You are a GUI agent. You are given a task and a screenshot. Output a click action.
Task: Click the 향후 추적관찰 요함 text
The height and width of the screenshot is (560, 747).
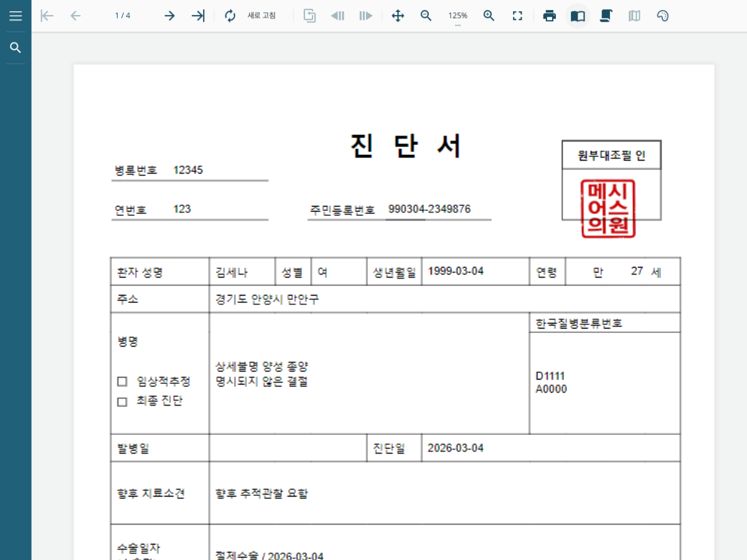[x=261, y=493]
